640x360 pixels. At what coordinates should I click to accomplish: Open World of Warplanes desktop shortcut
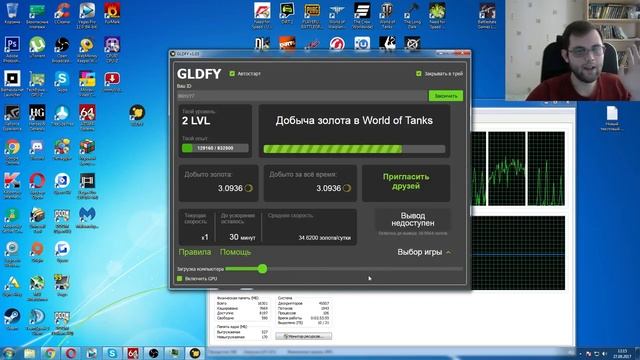pos(337,16)
